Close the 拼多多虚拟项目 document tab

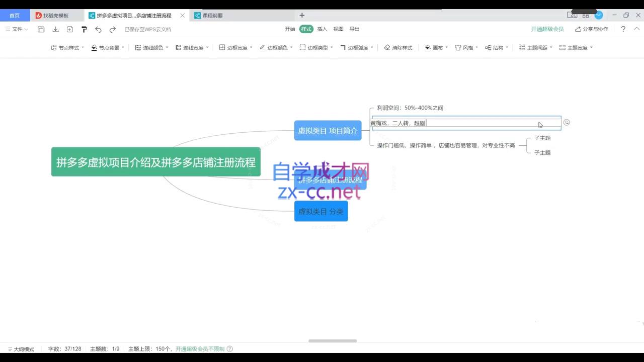coord(183,16)
